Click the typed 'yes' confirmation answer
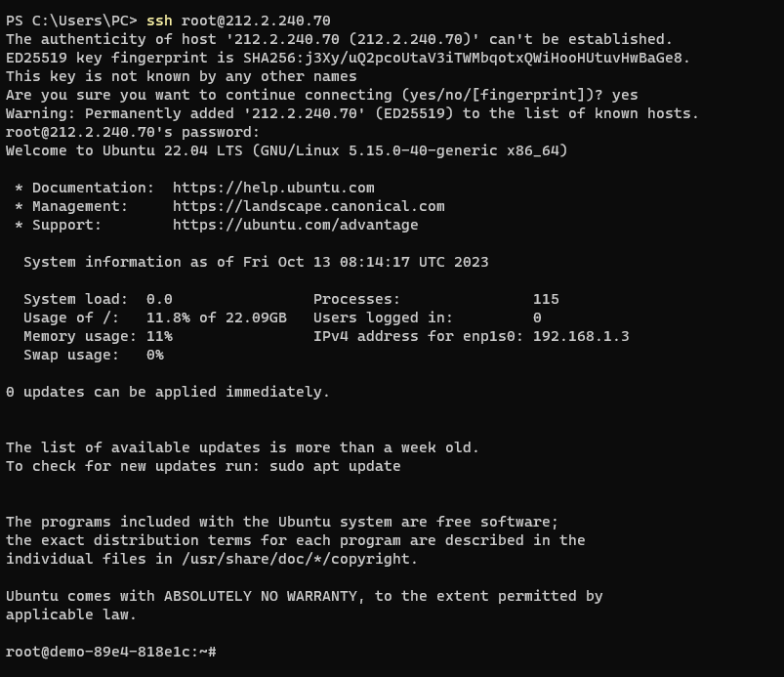 [625, 95]
